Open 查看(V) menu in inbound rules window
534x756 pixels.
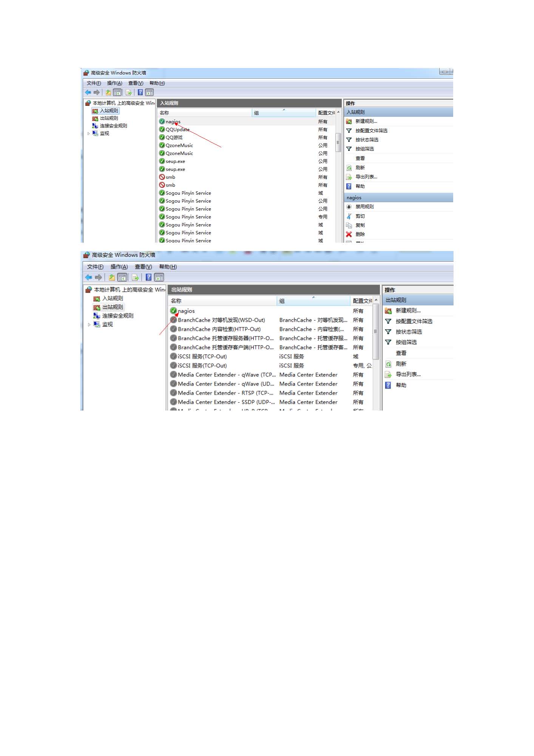click(x=136, y=83)
